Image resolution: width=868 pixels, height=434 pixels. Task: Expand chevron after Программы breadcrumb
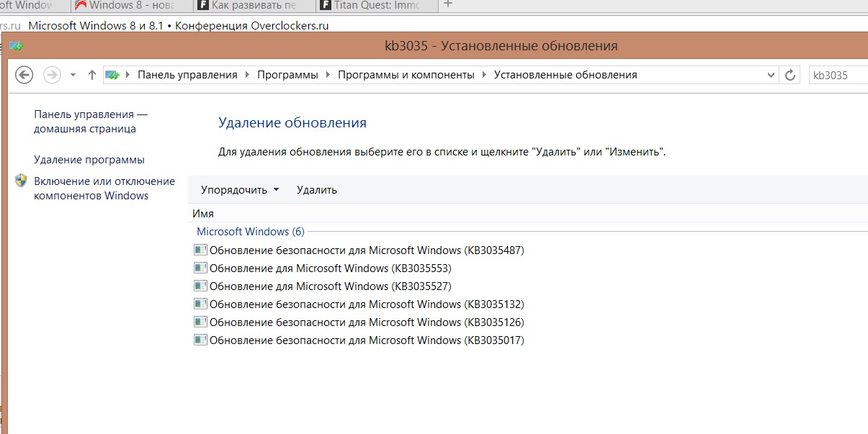click(x=328, y=75)
